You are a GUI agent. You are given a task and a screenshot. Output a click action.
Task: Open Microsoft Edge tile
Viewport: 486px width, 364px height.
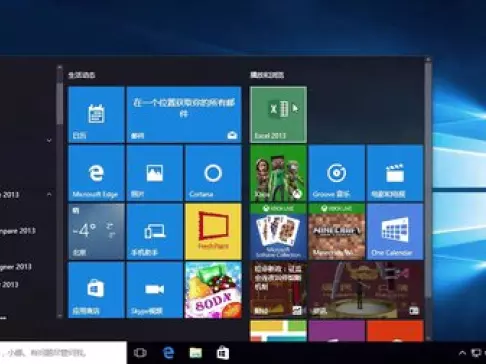[x=96, y=173]
